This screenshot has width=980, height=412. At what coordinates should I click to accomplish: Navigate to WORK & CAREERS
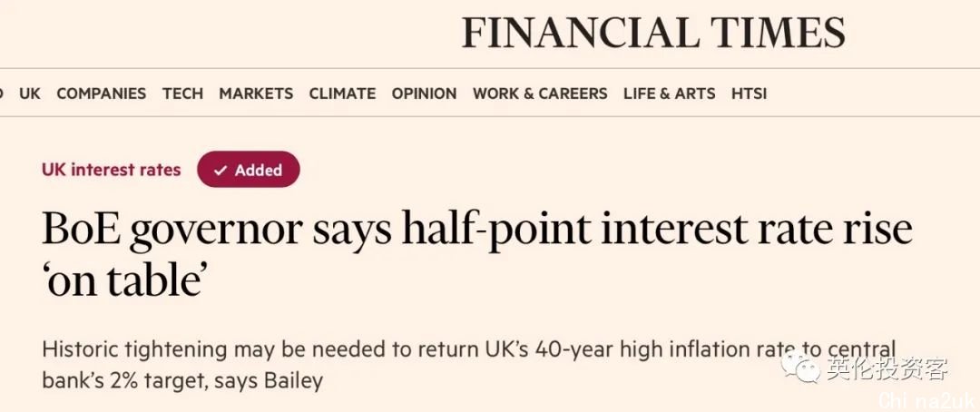click(x=540, y=93)
